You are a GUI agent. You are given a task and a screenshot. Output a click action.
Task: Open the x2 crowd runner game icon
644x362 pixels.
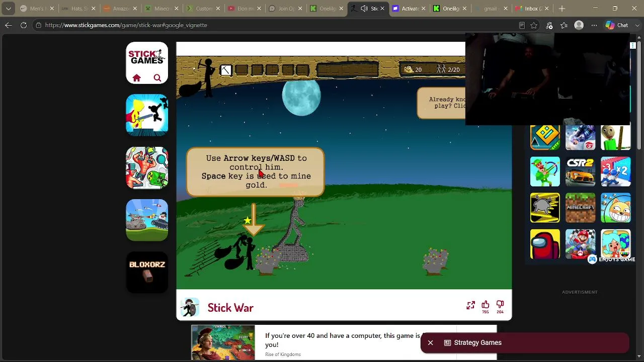pos(616,171)
